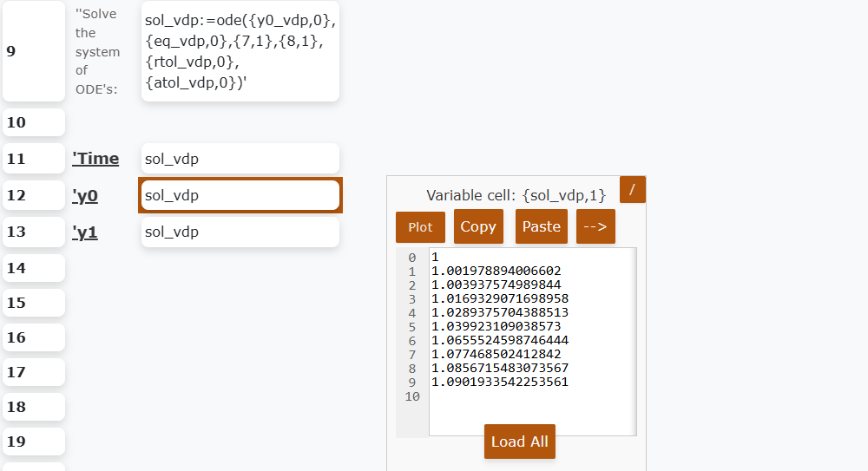Select row header number 10
The width and height of the screenshot is (868, 471).
34,122
